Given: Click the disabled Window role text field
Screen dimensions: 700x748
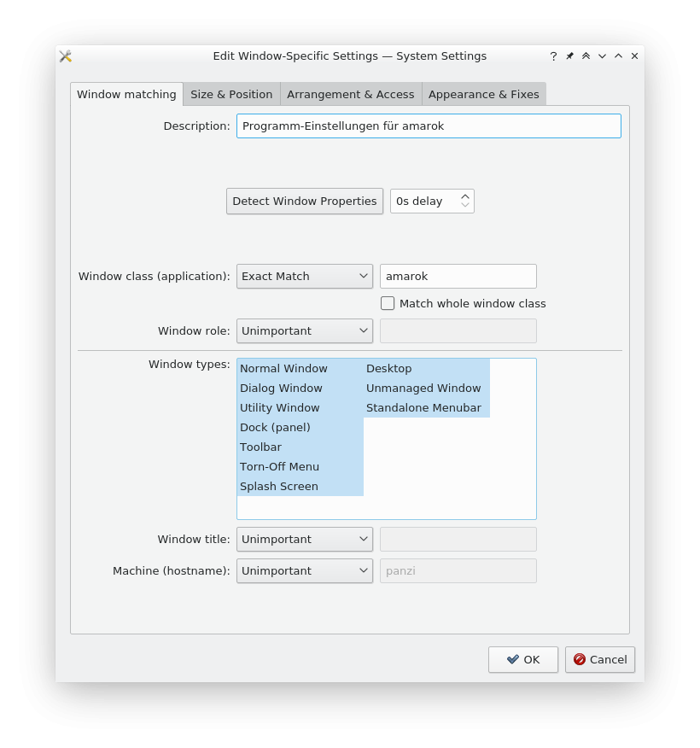Looking at the screenshot, I should [x=458, y=330].
